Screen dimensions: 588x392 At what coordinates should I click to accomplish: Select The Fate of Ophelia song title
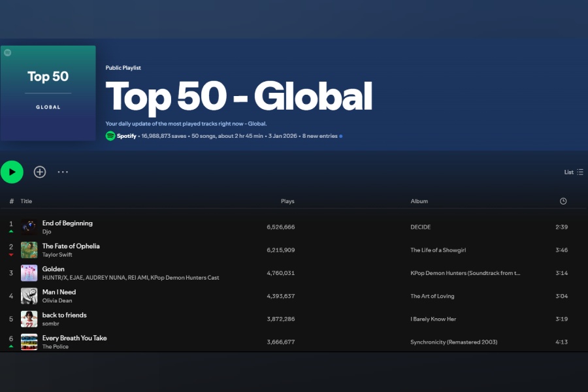[71, 246]
